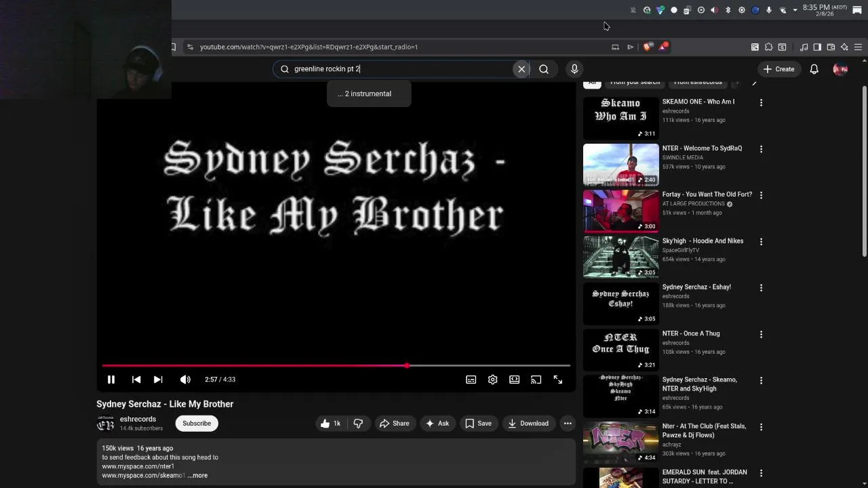Open the account avatar menu
This screenshot has width=868, height=488.
click(840, 69)
